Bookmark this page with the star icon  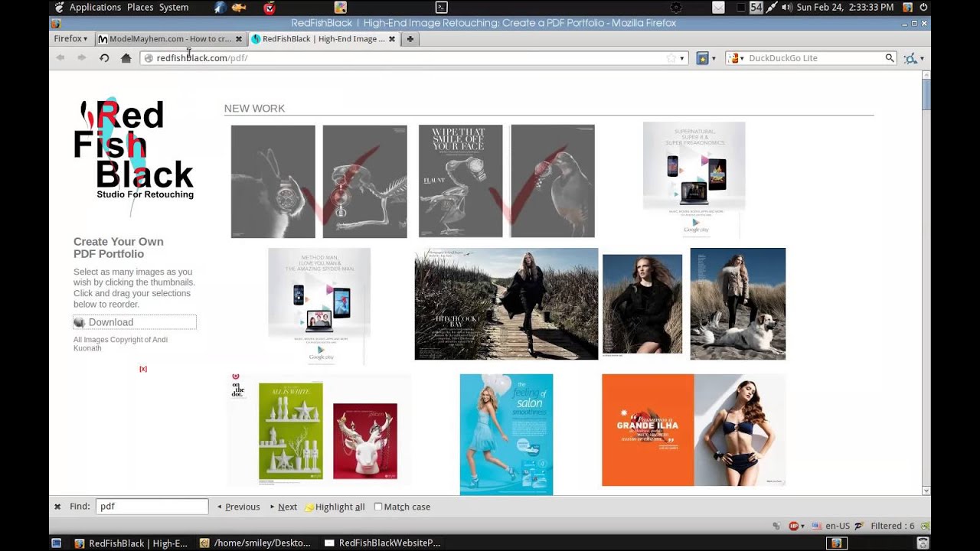point(671,58)
